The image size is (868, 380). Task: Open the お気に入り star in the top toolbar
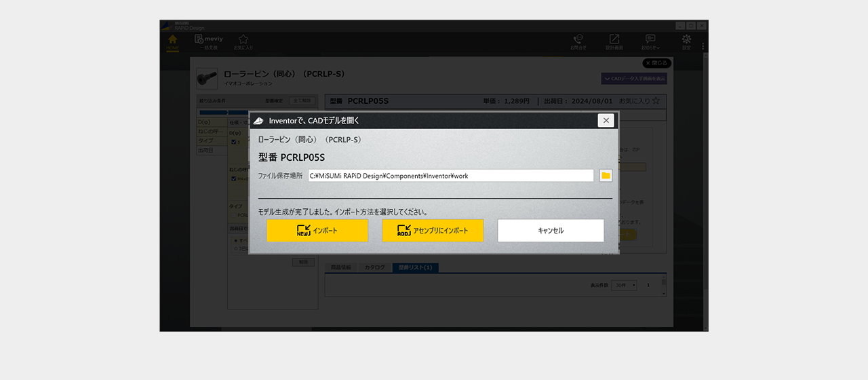coord(243,42)
